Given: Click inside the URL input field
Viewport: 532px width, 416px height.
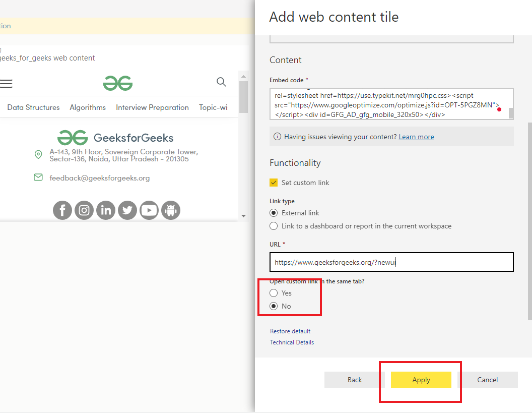Looking at the screenshot, I should point(391,262).
